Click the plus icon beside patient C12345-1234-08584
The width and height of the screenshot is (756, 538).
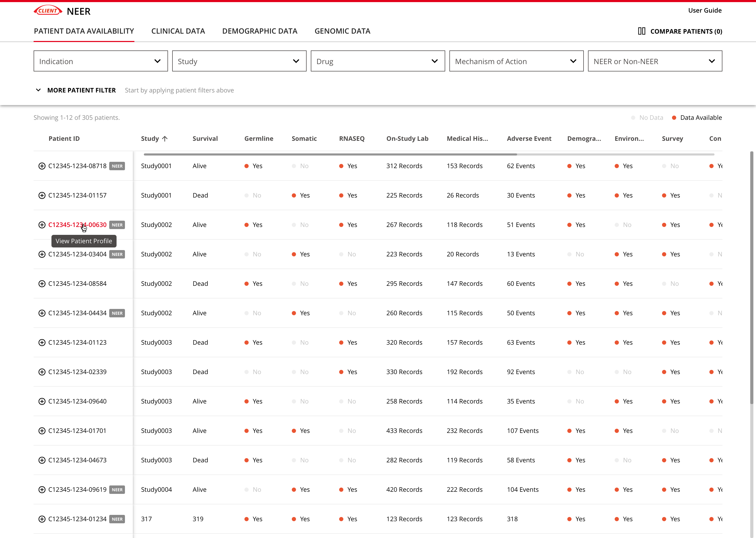(x=42, y=283)
